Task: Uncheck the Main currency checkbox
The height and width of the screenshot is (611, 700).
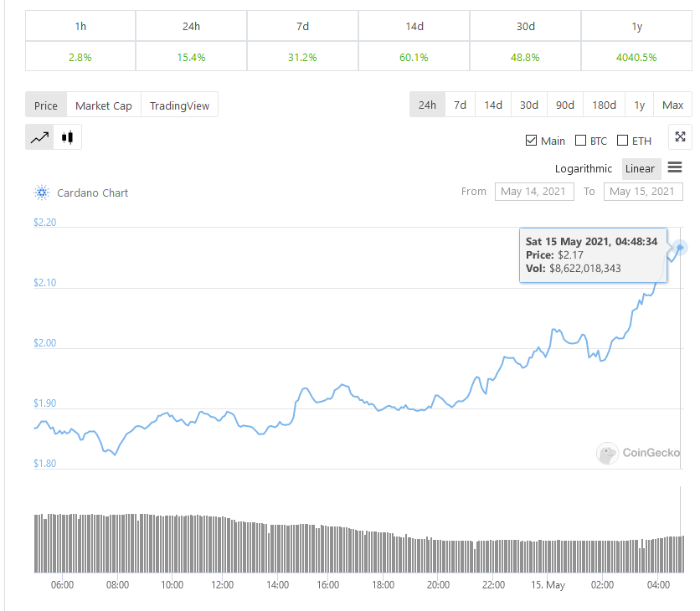Action: click(531, 141)
